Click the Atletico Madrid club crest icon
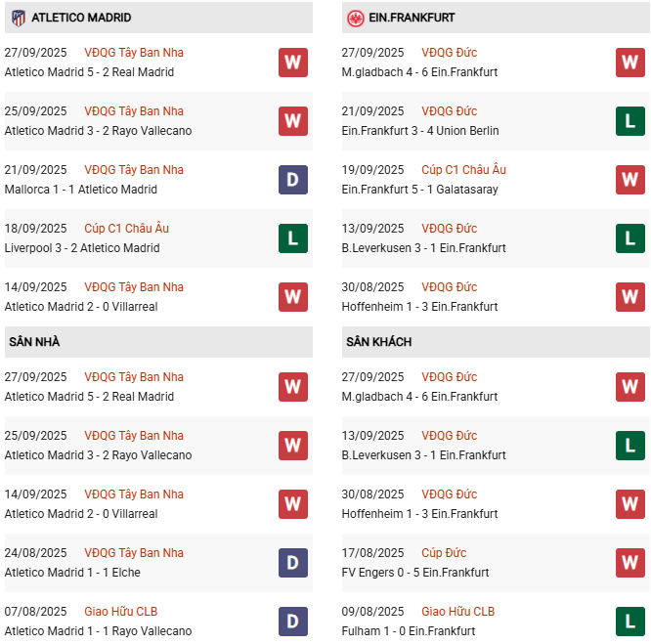Viewport: 651px width, 644px height. pos(18,18)
